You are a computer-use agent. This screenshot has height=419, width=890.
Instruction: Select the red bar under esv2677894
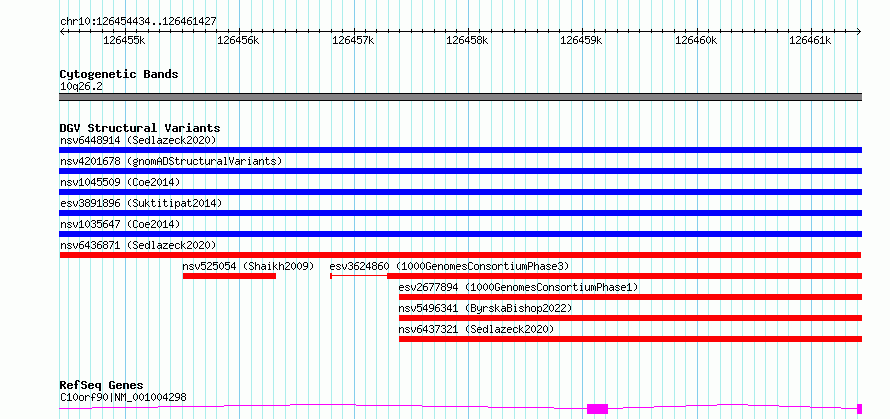631,297
